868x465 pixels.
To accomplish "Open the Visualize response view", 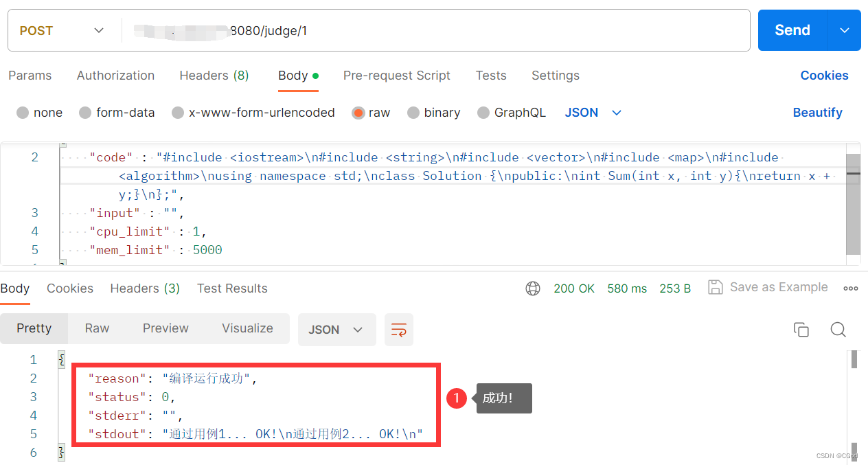I will pos(247,328).
